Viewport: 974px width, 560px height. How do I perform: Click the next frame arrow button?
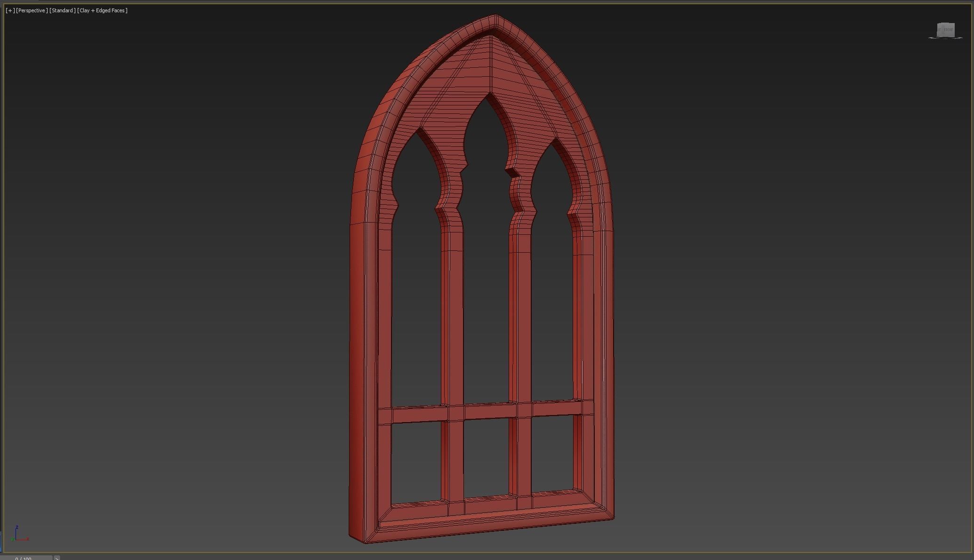57,559
